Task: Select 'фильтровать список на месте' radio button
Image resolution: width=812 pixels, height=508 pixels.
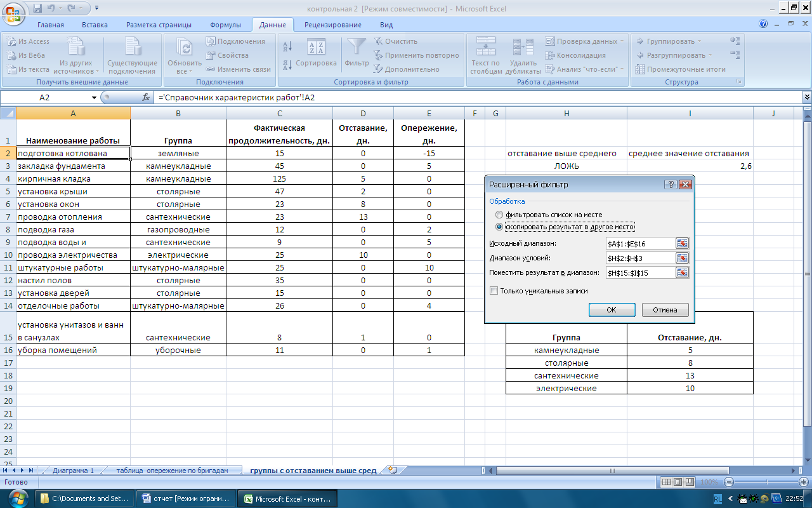Action: tap(499, 215)
